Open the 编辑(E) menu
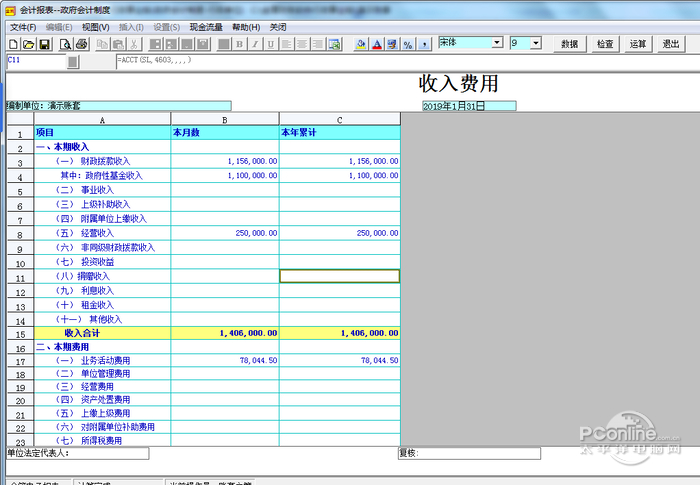This screenshot has width=700, height=485. [59, 27]
